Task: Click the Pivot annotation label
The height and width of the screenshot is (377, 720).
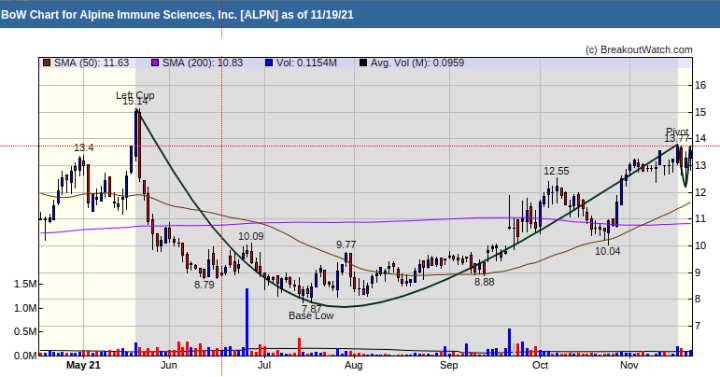Action: pyautogui.click(x=677, y=132)
